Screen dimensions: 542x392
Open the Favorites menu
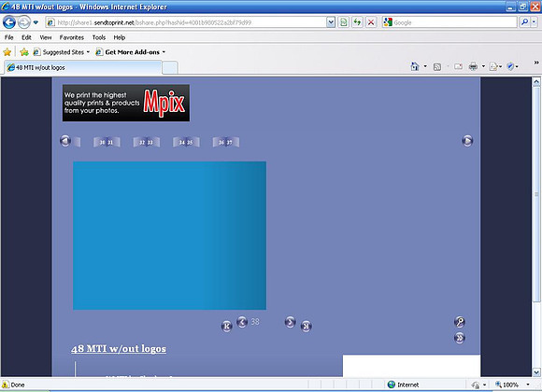(72, 37)
